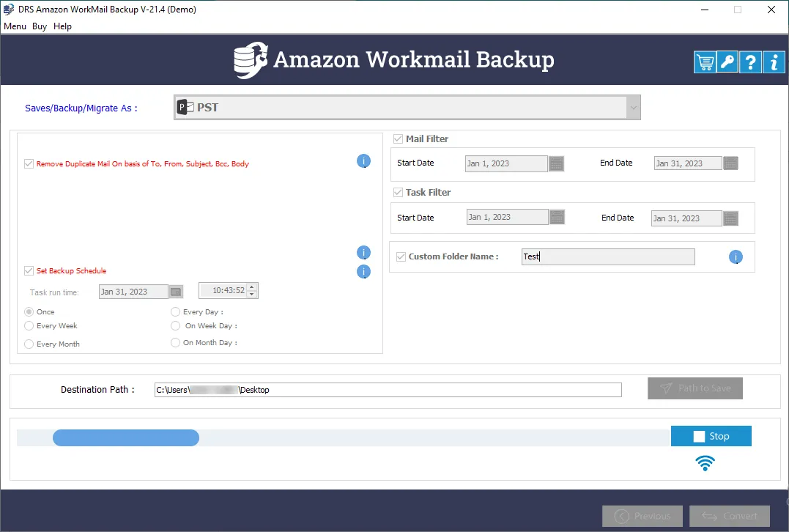Increase the task run time value
Viewport: 789px width, 532px height.
click(252, 287)
